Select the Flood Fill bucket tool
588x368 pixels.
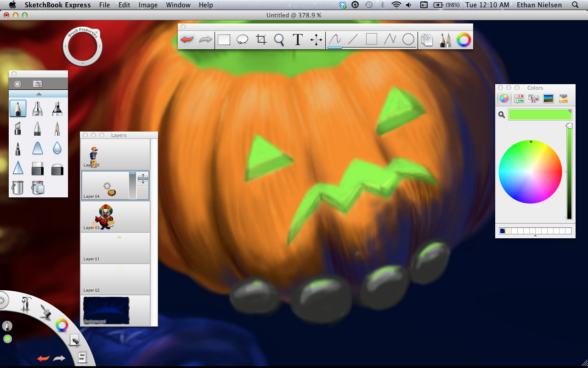18,187
